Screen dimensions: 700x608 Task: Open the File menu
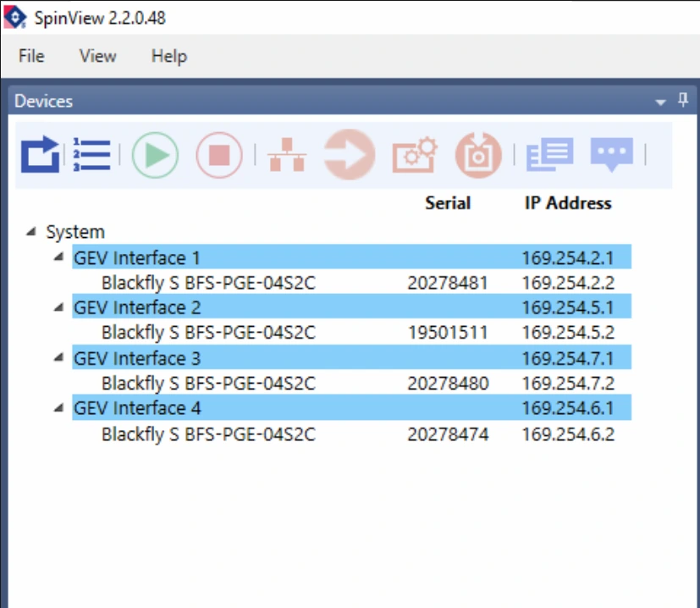click(31, 56)
